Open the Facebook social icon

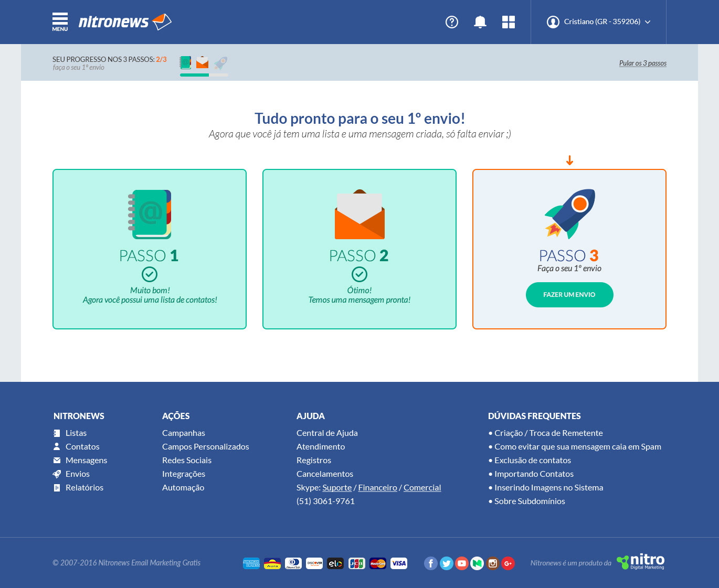431,563
